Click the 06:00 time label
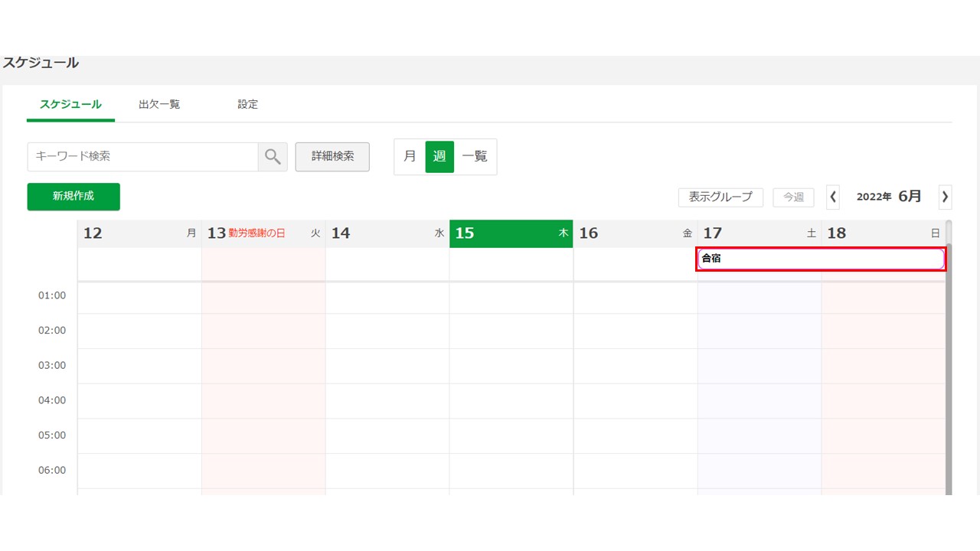980x551 pixels. click(52, 470)
